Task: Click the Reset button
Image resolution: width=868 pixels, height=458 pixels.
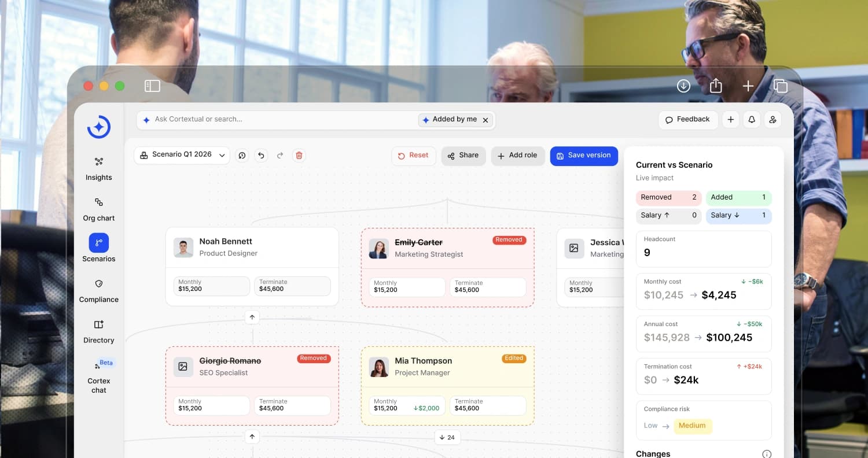Action: click(414, 156)
